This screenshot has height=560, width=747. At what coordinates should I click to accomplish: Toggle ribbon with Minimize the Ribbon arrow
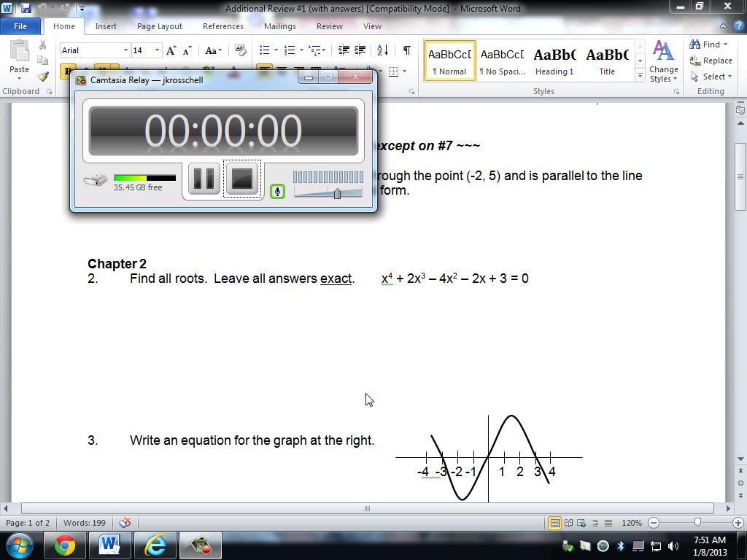pos(723,26)
